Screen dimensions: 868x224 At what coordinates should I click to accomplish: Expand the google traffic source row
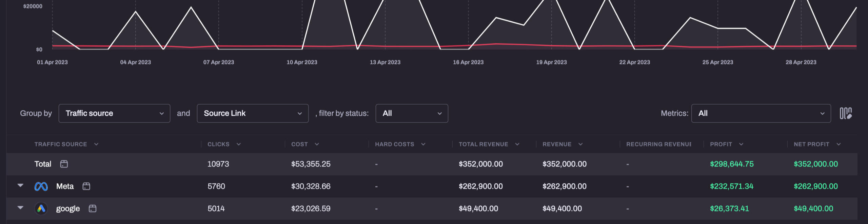click(x=20, y=208)
